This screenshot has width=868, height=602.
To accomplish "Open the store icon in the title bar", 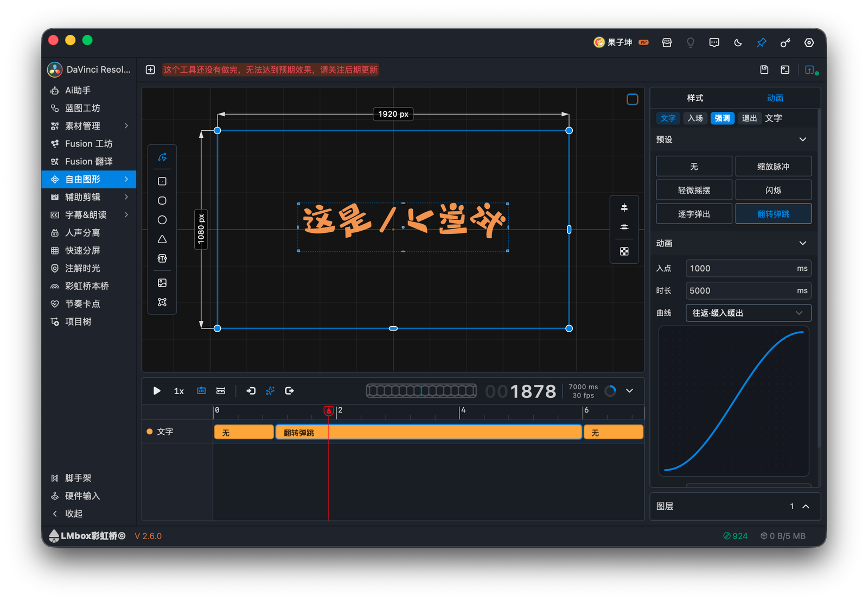I will (x=667, y=42).
